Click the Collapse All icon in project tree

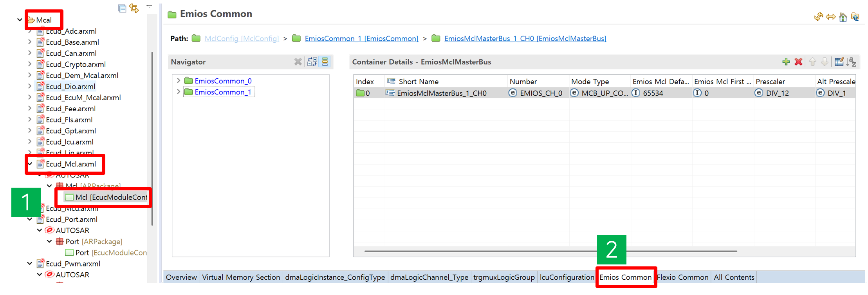(122, 9)
